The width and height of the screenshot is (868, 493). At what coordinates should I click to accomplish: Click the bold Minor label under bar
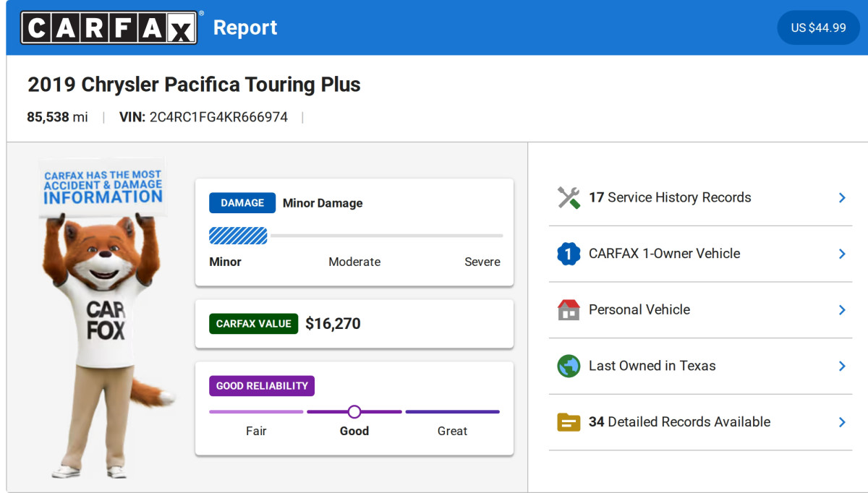(226, 262)
